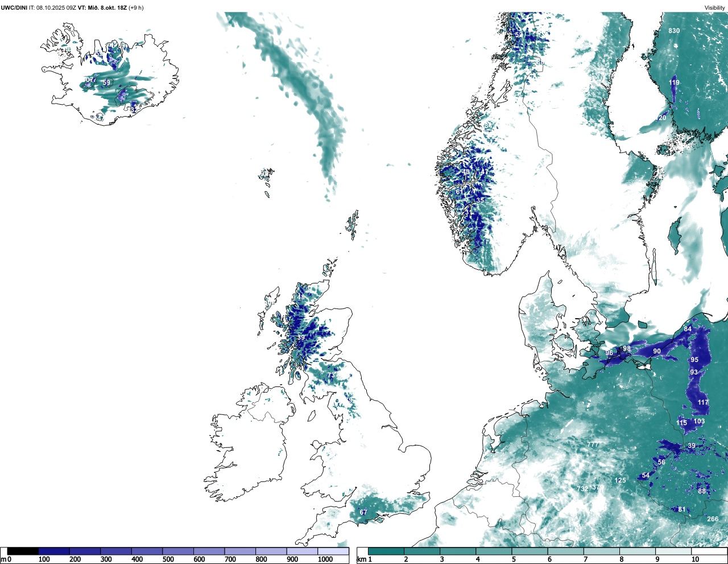Click the '39' value over Scottish Highlands
The height and width of the screenshot is (564, 728).
coord(301,337)
